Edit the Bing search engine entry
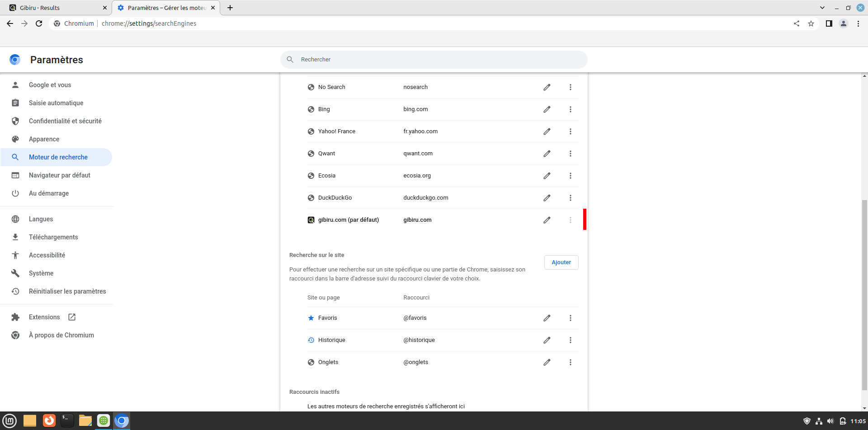The width and height of the screenshot is (868, 430). pos(547,109)
